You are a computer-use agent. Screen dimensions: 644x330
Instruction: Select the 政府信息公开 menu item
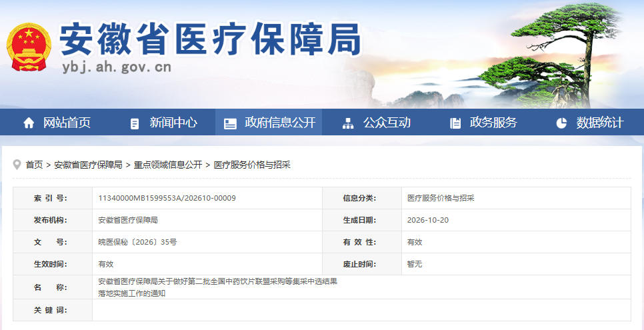[x=280, y=123]
